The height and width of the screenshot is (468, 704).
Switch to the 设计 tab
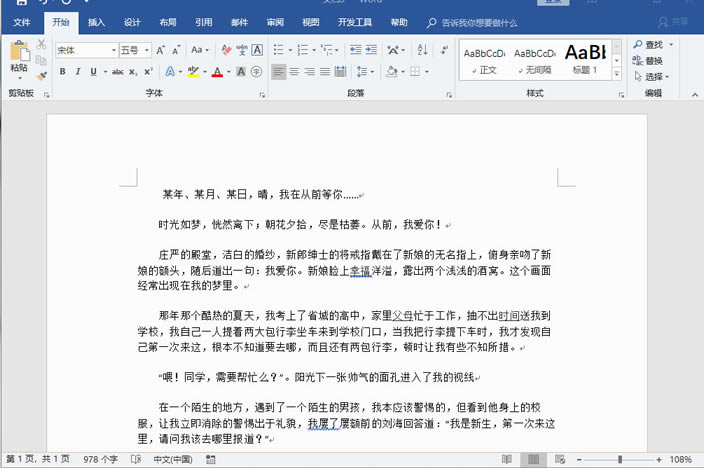[x=132, y=22]
